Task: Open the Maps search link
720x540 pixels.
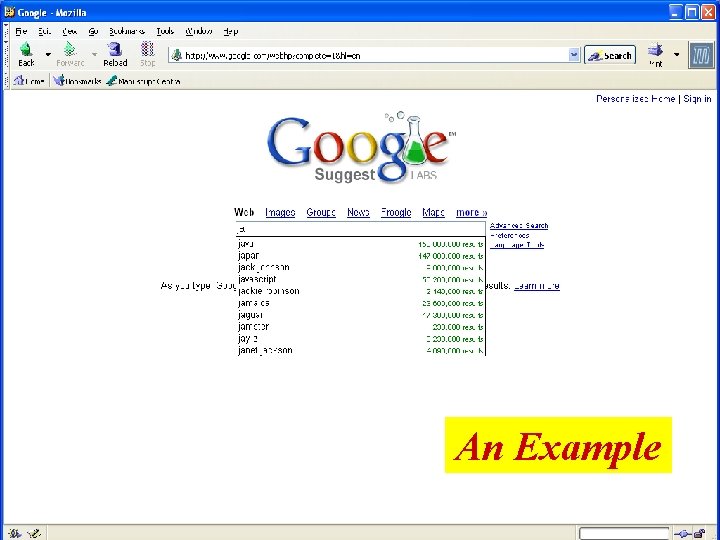Action: (433, 212)
